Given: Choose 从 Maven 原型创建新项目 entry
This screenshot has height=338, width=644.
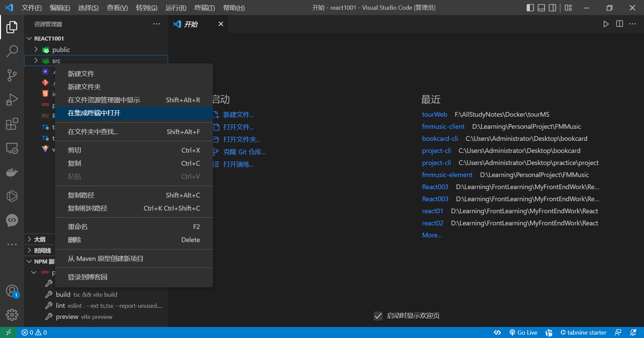Looking at the screenshot, I should click(134, 259).
